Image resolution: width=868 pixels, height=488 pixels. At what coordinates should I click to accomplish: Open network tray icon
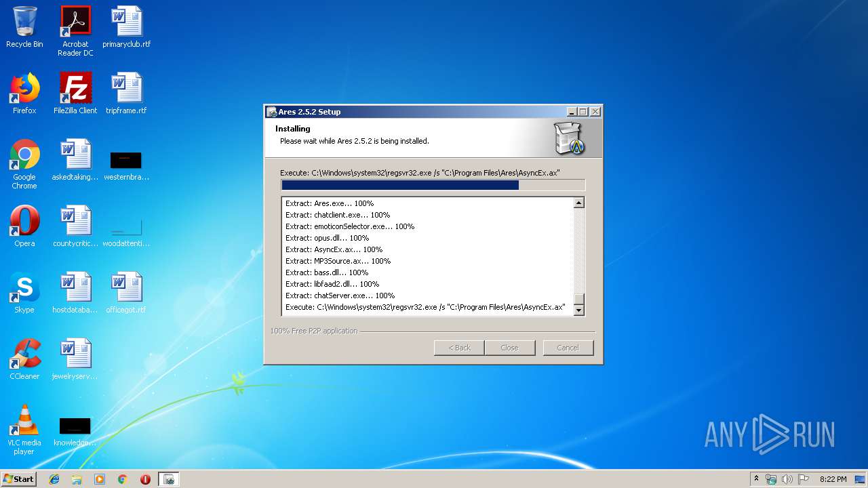[x=771, y=479]
